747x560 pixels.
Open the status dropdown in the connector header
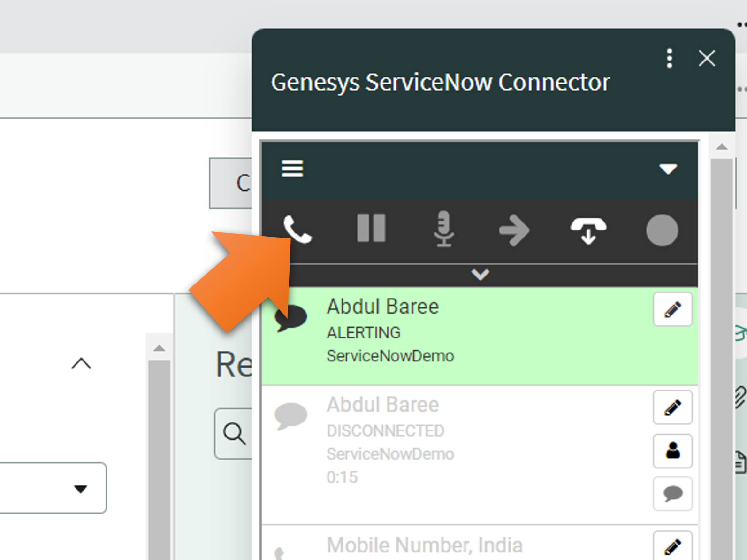(668, 169)
